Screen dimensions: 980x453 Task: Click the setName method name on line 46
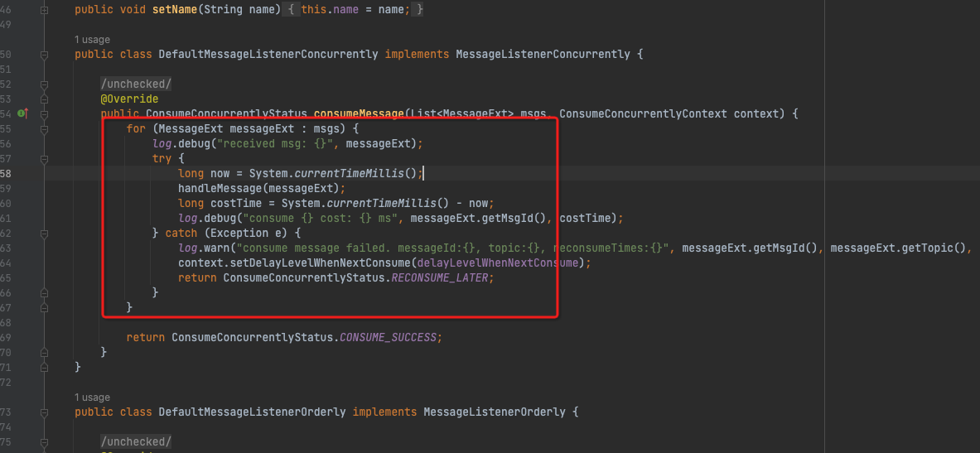click(175, 10)
